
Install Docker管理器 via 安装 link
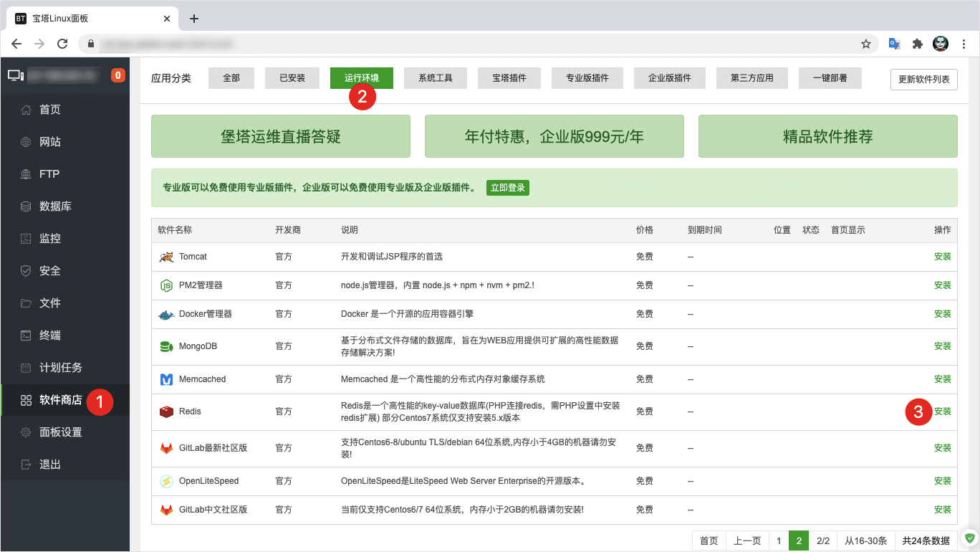pos(943,314)
